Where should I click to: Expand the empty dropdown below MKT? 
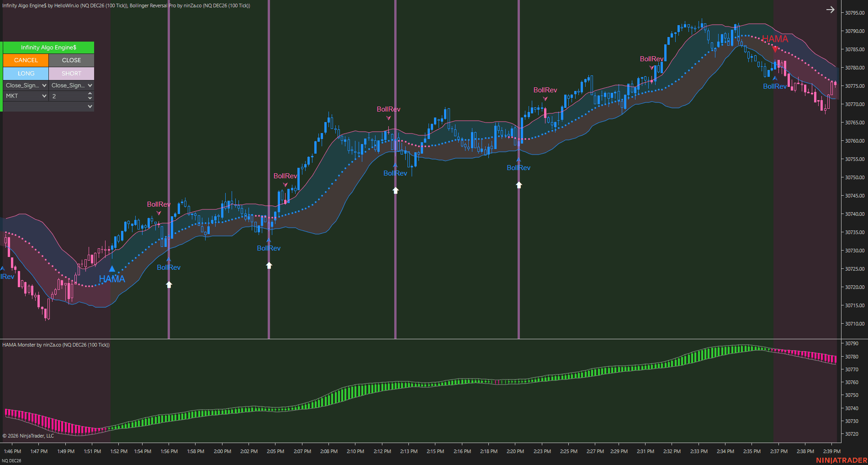click(x=48, y=107)
